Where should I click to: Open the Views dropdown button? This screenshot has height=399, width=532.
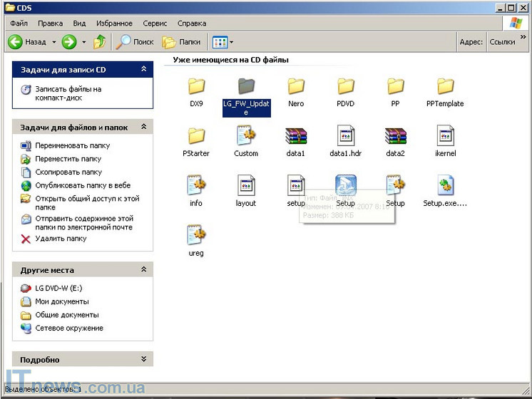pos(222,42)
